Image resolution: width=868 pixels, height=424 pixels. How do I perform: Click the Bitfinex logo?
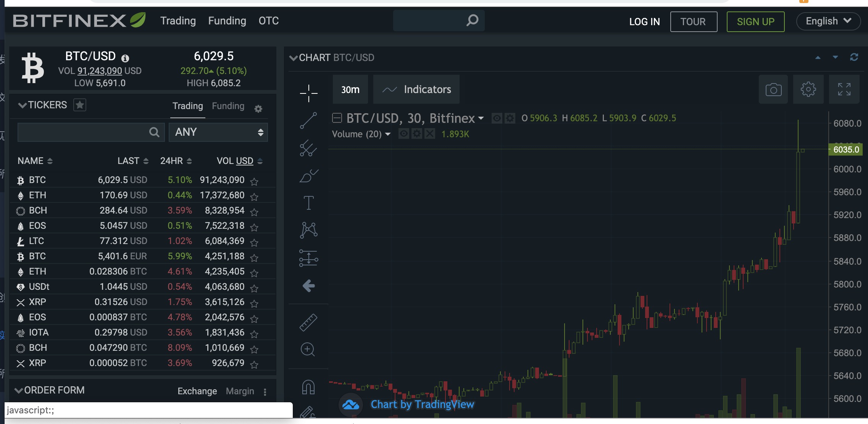79,20
